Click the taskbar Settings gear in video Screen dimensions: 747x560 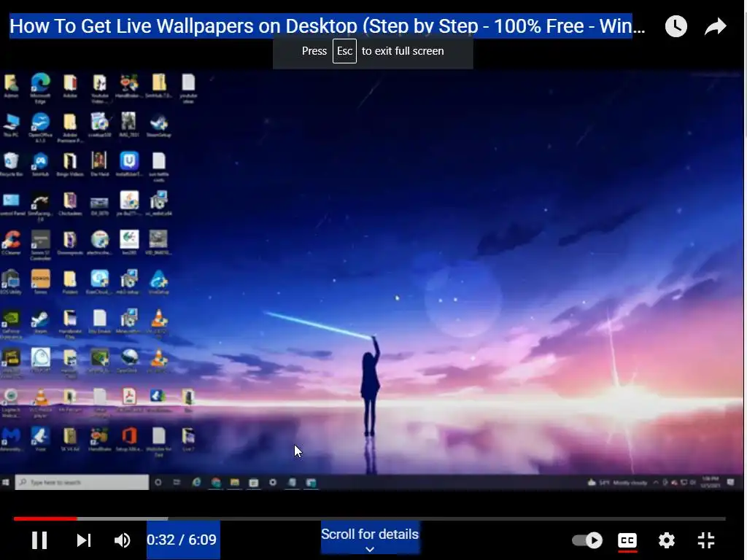tap(273, 483)
